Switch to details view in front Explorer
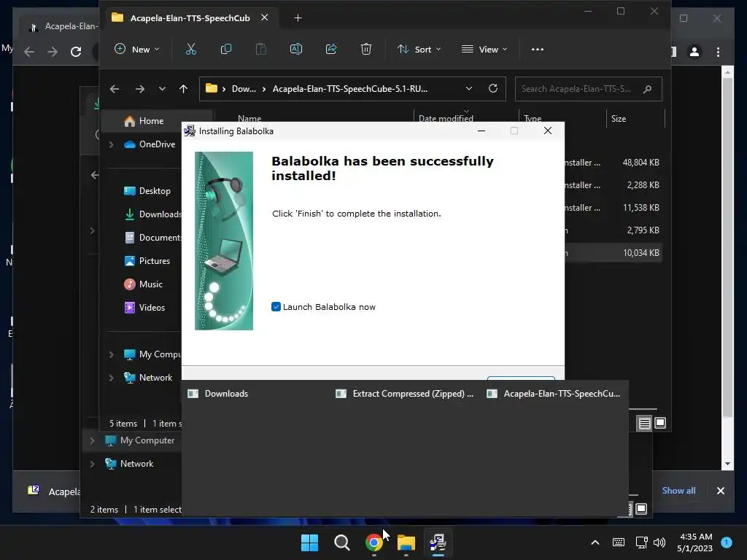This screenshot has width=747, height=560. [x=644, y=423]
